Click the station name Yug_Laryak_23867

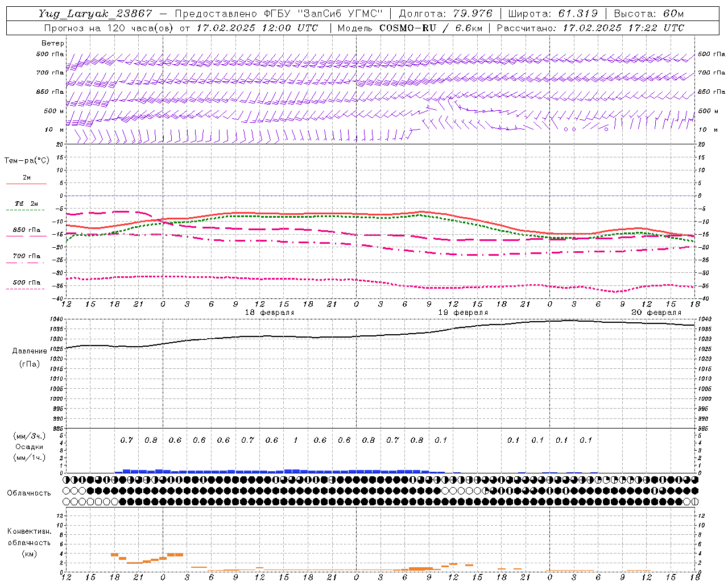(96, 14)
